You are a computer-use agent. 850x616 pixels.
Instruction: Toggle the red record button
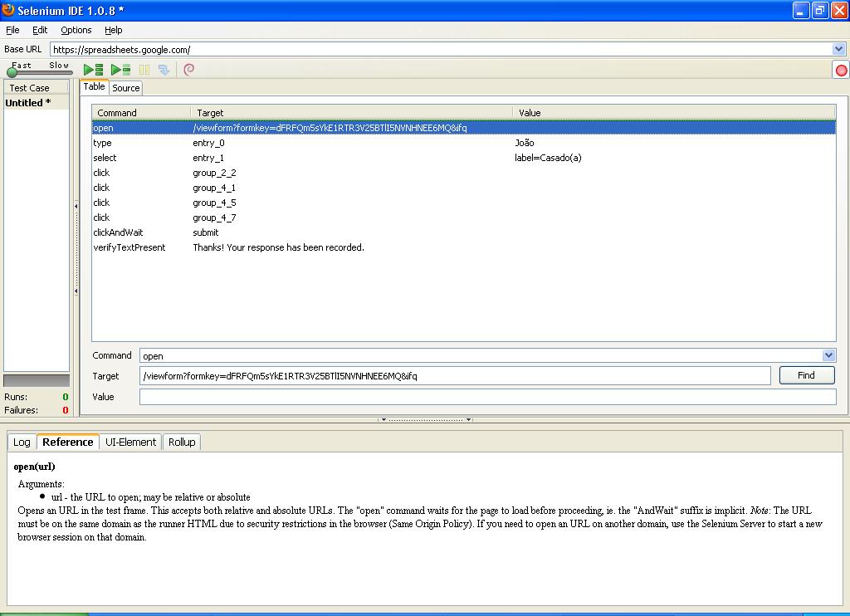(841, 70)
